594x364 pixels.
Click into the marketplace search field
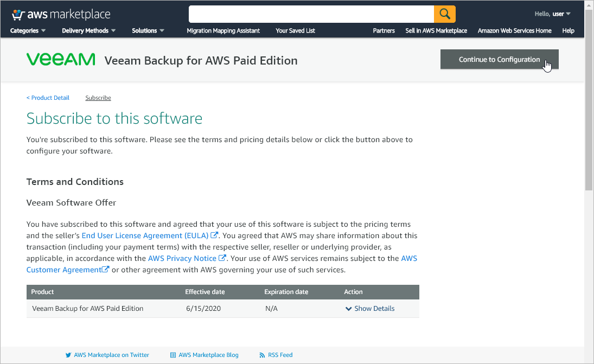click(x=311, y=14)
